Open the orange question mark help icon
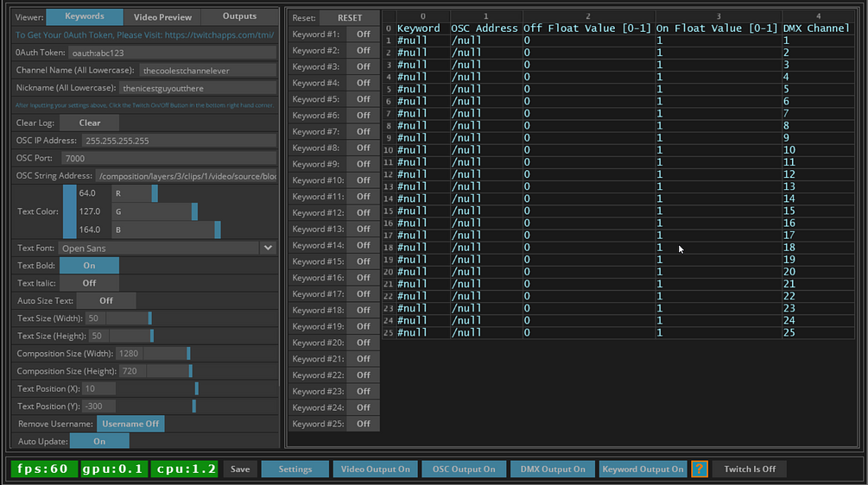Image resolution: width=868 pixels, height=485 pixels. [700, 469]
